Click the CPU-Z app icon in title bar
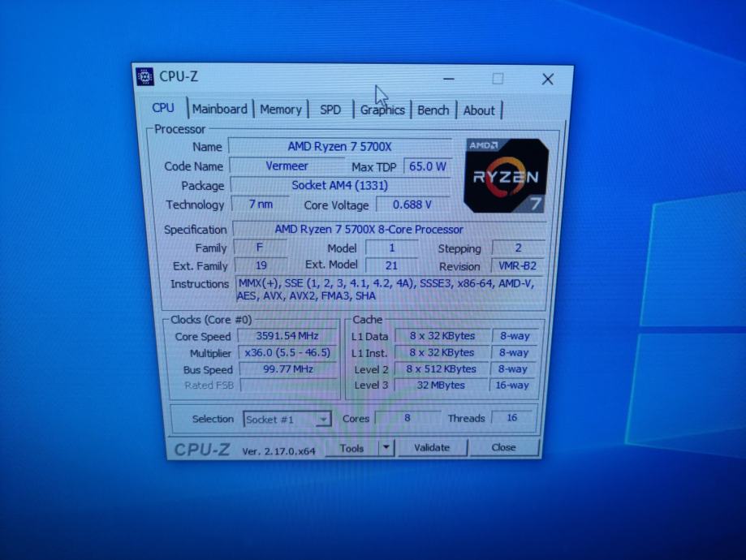The image size is (746, 560). click(144, 76)
